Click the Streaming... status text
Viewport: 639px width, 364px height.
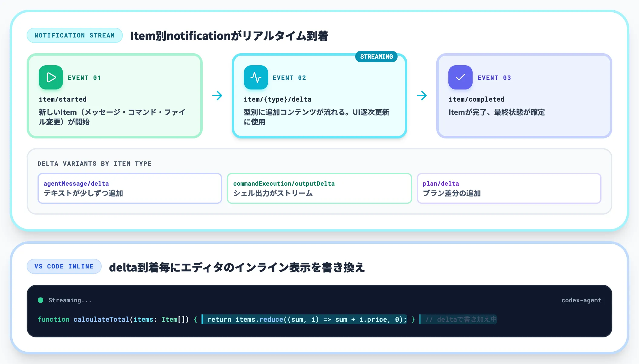[x=70, y=300]
